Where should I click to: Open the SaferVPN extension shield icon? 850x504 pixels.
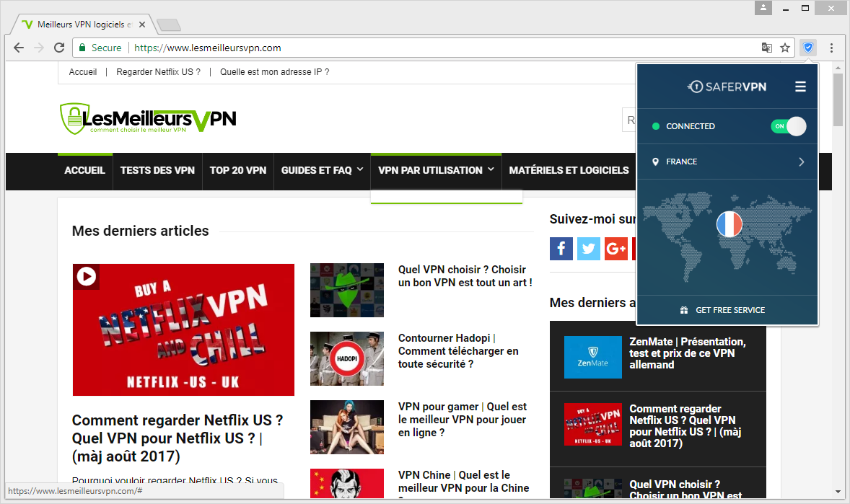tap(807, 48)
